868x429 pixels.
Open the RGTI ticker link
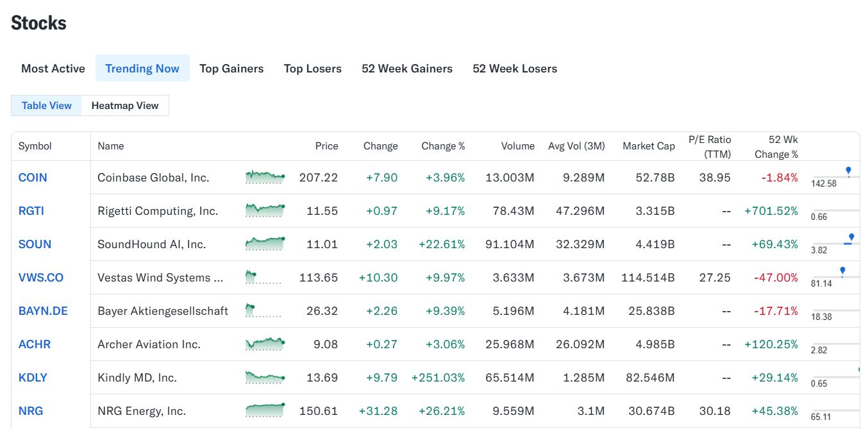(31, 211)
